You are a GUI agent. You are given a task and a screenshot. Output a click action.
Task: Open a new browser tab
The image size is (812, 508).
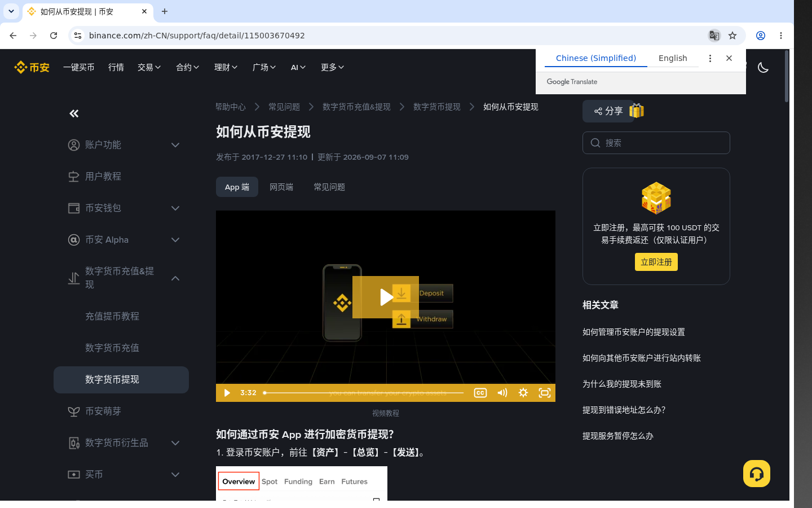pyautogui.click(x=165, y=11)
